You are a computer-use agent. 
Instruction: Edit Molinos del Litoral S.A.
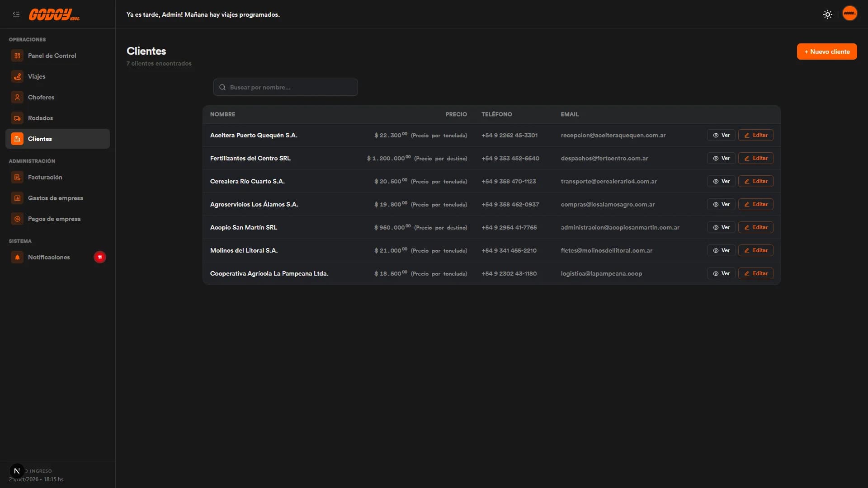[x=755, y=250]
